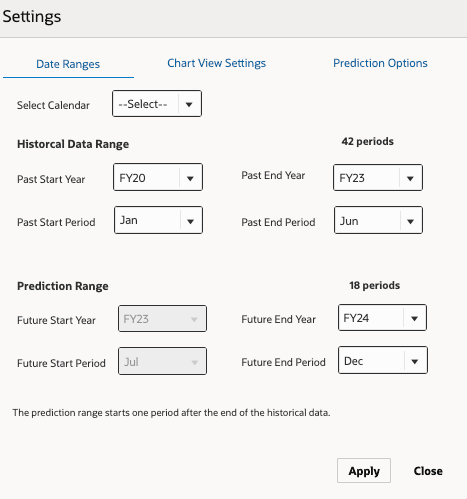Open the FY20 Past Start Year combo box
The width and height of the screenshot is (467, 499).
pyautogui.click(x=158, y=177)
